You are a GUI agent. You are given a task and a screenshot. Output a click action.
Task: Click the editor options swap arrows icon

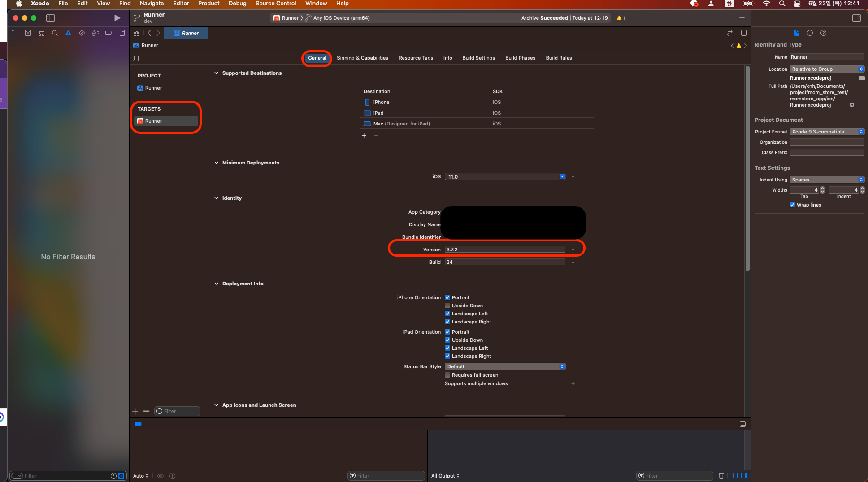coord(730,33)
